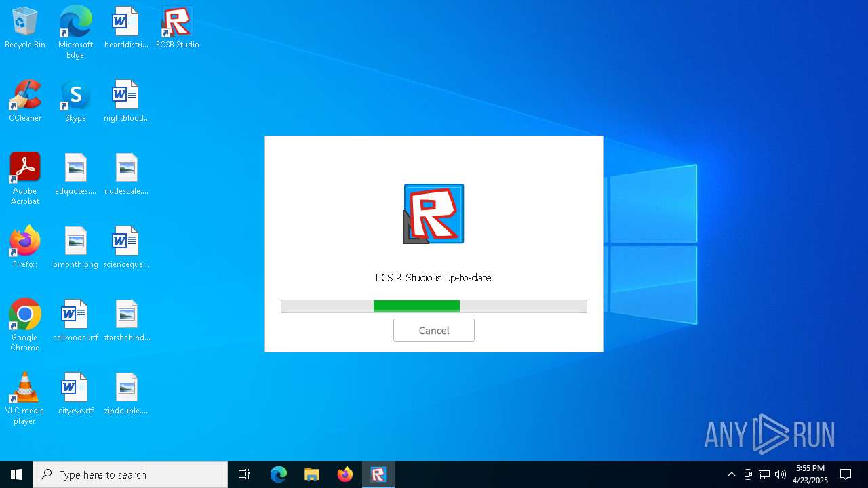Screen dimensions: 868x488
Task: Select the starsbehind... image file
Action: point(126,321)
